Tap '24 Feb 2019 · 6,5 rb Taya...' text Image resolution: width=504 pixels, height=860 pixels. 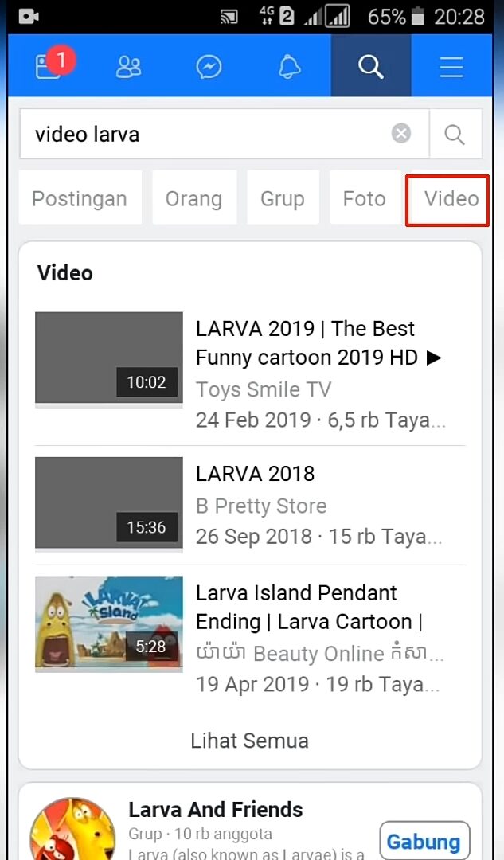click(x=321, y=420)
